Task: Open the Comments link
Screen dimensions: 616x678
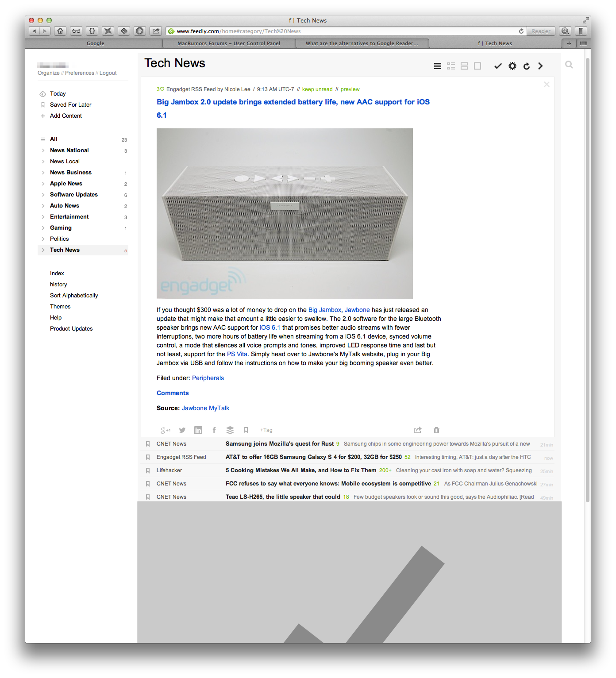Action: click(x=173, y=393)
